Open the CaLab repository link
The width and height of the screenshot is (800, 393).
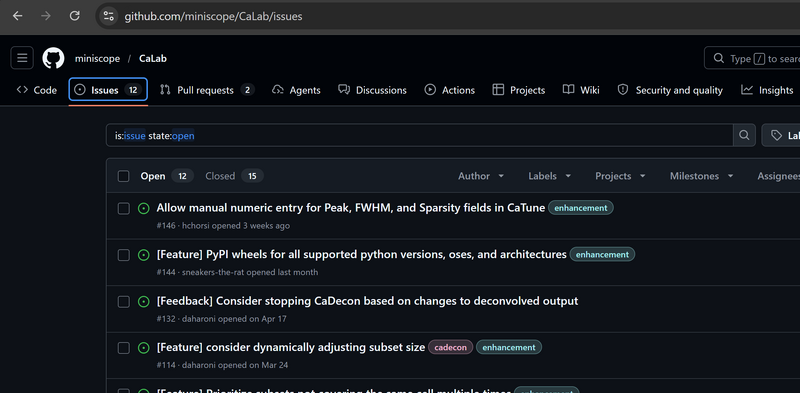pos(153,59)
